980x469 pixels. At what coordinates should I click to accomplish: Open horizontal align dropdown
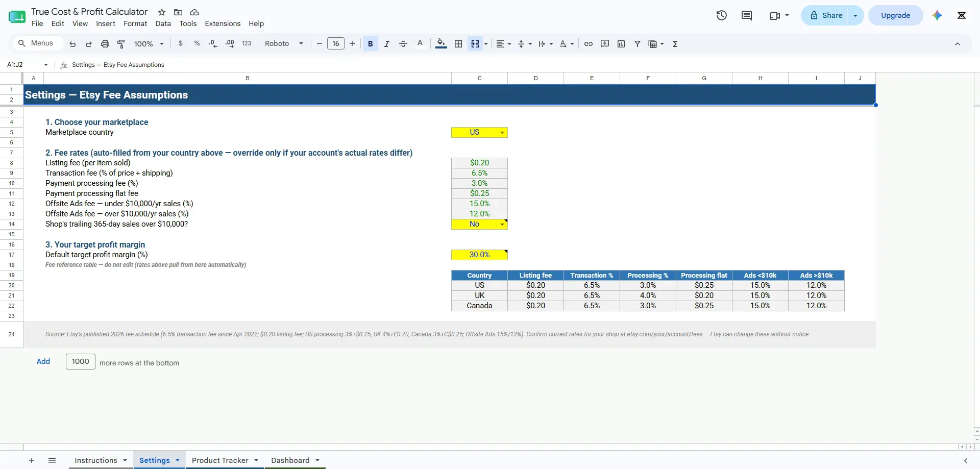tap(504, 44)
